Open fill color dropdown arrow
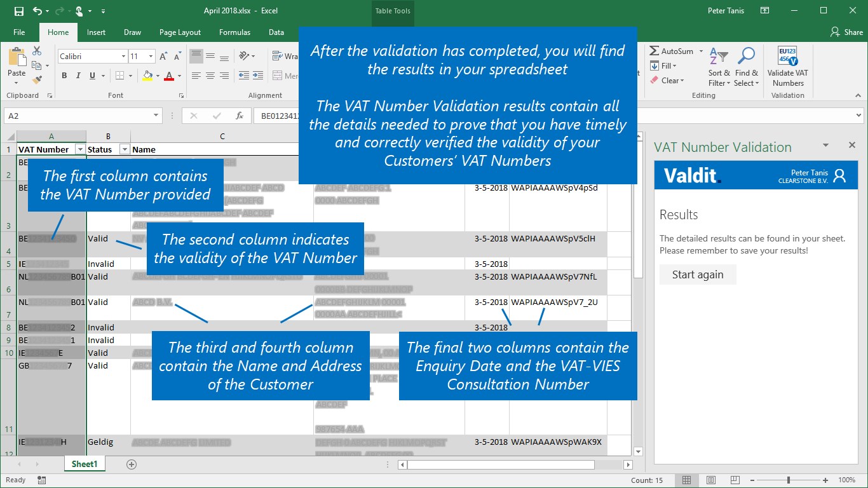Screen dimensions: 868x488 click(x=157, y=76)
